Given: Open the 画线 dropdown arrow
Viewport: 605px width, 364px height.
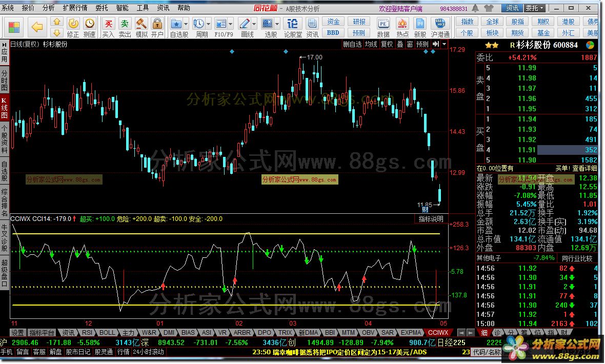Looking at the screenshot, I should pos(254,24).
